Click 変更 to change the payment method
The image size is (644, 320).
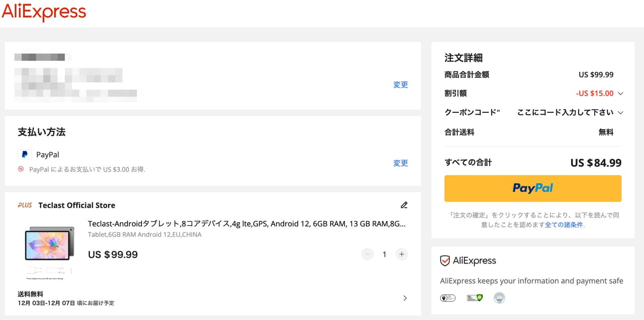(400, 163)
